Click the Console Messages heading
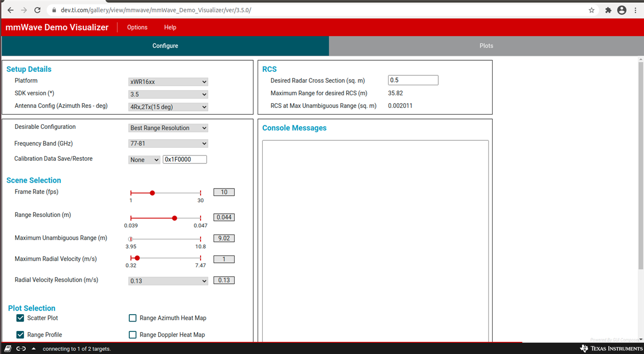644x354 pixels. pyautogui.click(x=294, y=128)
